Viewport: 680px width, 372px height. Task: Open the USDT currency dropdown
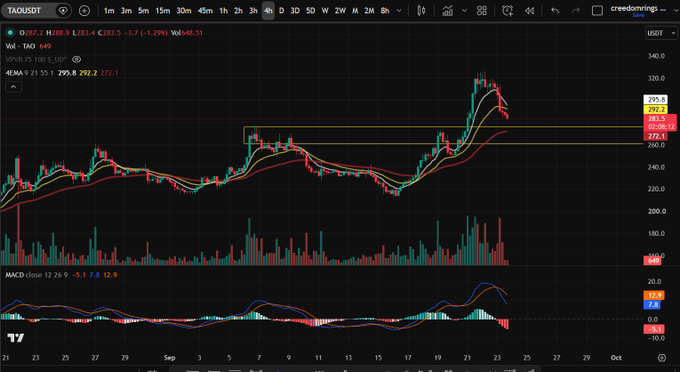pos(661,33)
